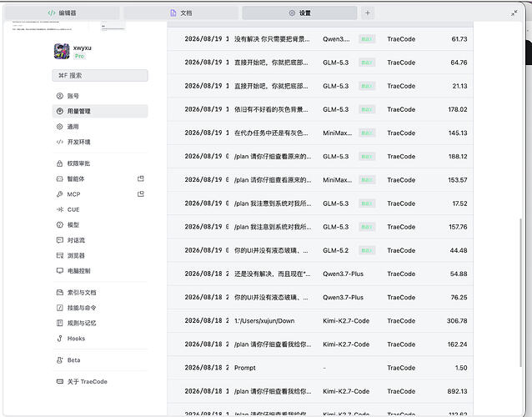532x417 pixels.
Task: Open the 账号 account settings icon
Action: [60, 96]
